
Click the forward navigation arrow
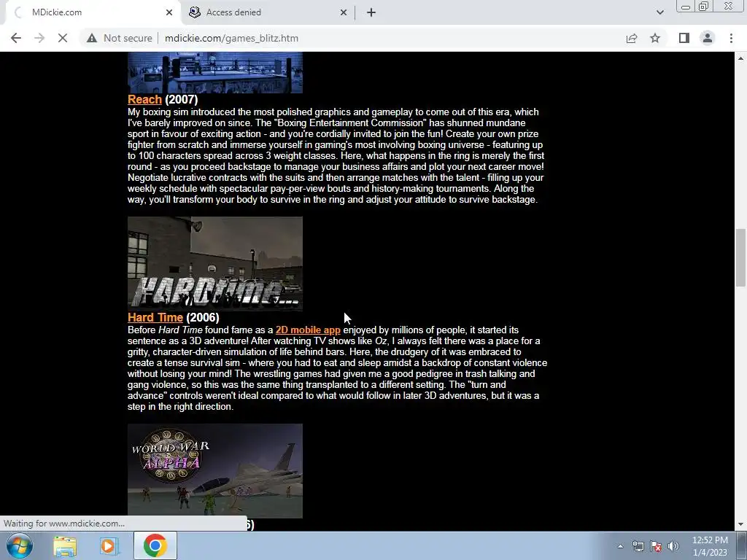[39, 38]
